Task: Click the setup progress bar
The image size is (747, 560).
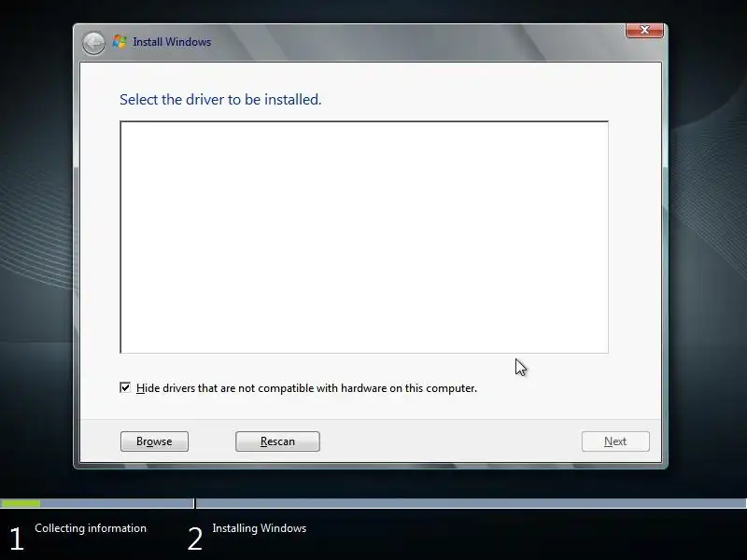Action: (x=373, y=503)
